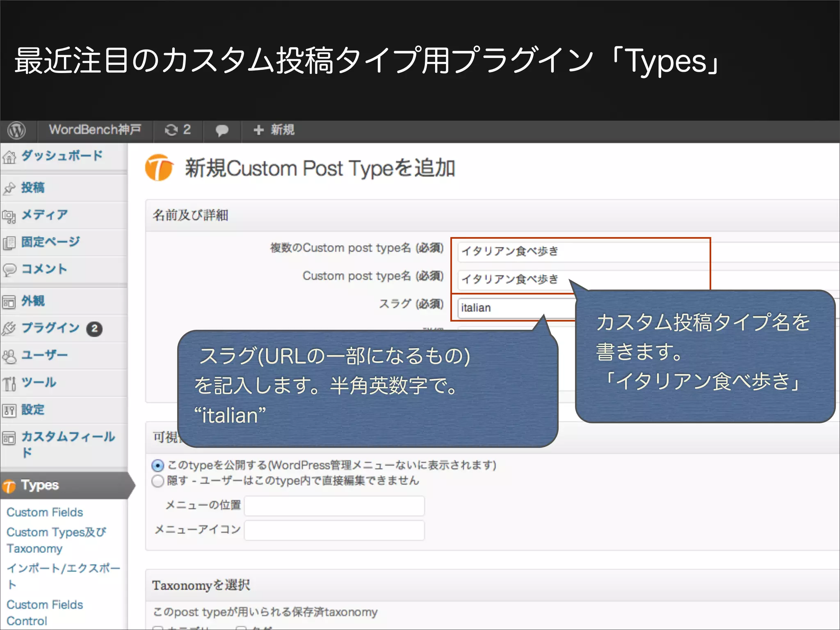Screen dimensions: 840x630
Task: Open the メディア menu item
Action: (44, 215)
